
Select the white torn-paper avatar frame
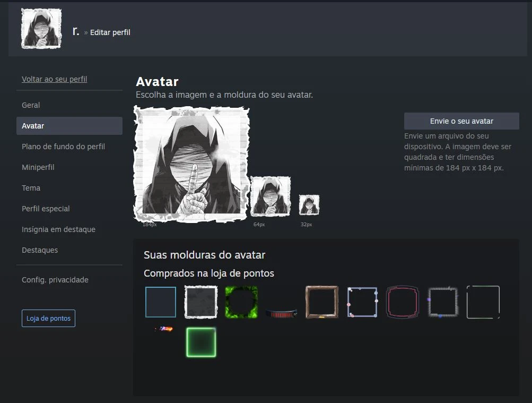(201, 302)
